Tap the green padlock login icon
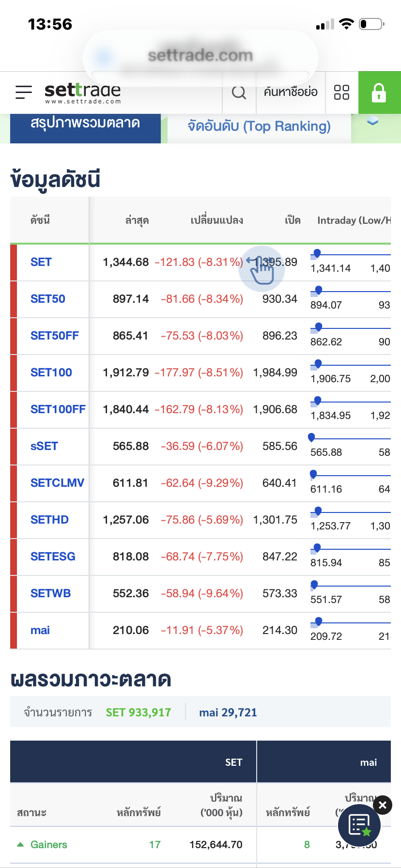The image size is (401, 868). click(379, 93)
